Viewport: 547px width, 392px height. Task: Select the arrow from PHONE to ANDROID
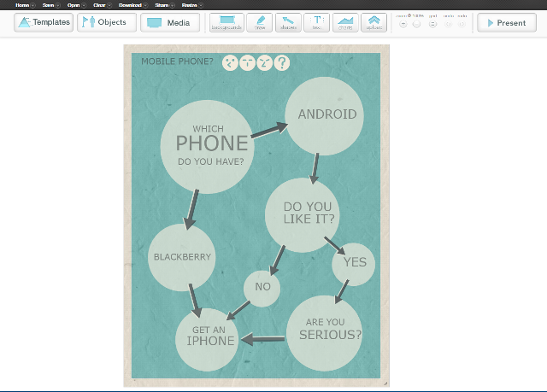(x=269, y=131)
